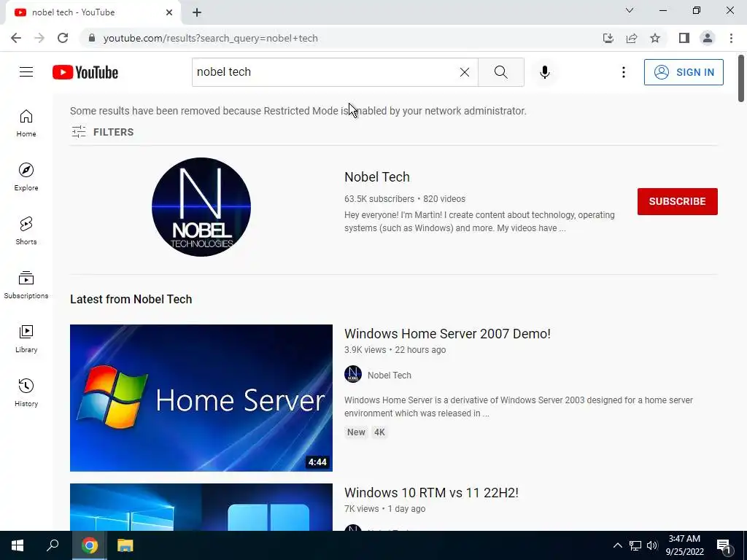This screenshot has height=560, width=747.
Task: Clear the search box with X
Action: click(x=465, y=72)
